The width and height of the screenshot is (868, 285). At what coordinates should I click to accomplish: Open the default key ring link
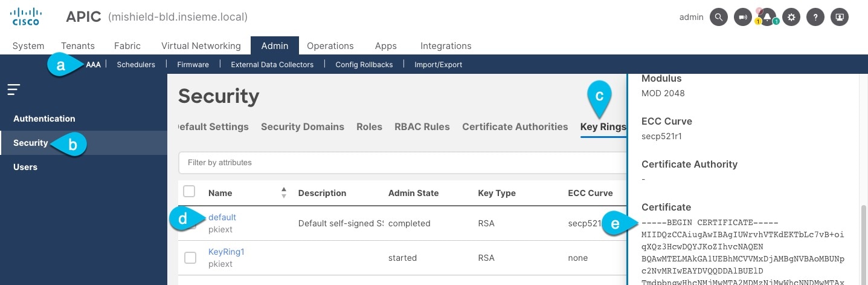(x=222, y=217)
